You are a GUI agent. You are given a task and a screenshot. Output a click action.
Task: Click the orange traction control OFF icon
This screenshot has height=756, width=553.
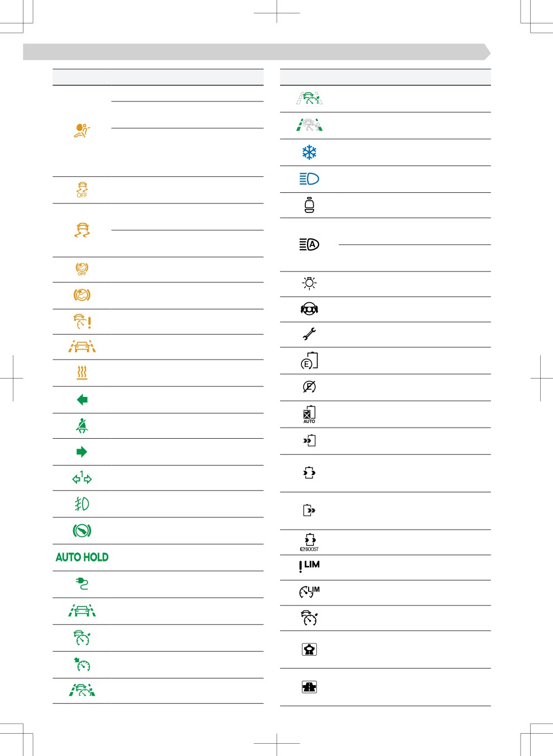(82, 190)
